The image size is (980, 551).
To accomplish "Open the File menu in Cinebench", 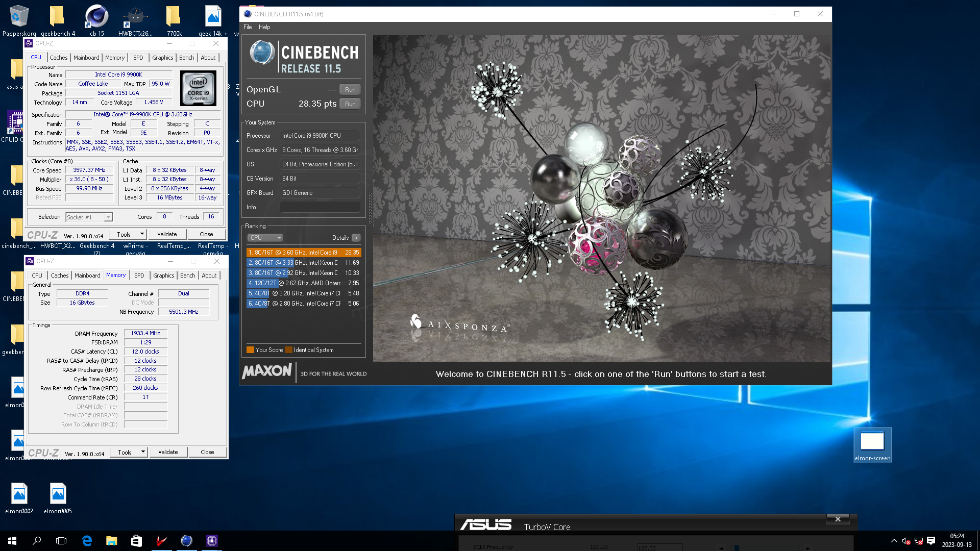I will coord(248,27).
